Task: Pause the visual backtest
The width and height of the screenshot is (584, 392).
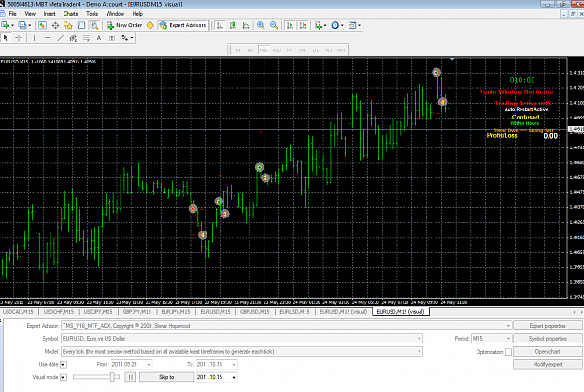Action: coord(131,377)
